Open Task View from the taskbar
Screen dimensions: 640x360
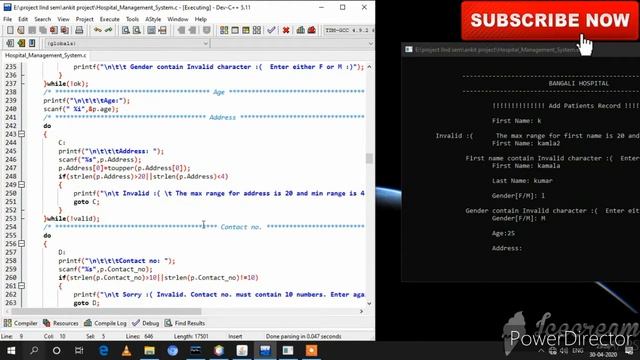(x=79, y=351)
